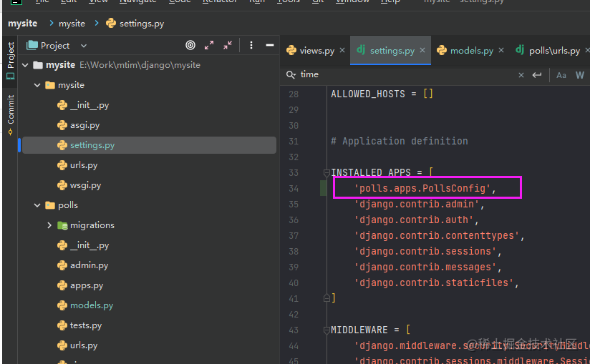
Task: Toggle Match Case Aa in search bar
Action: [561, 75]
